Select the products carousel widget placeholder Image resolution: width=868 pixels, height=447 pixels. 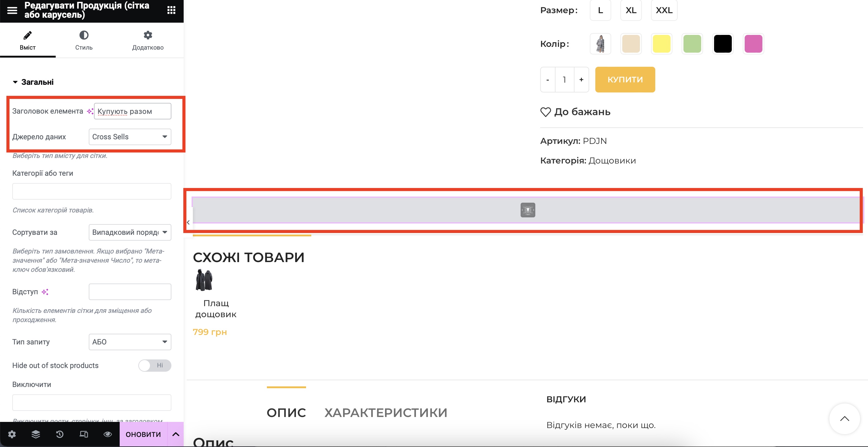pyautogui.click(x=527, y=210)
